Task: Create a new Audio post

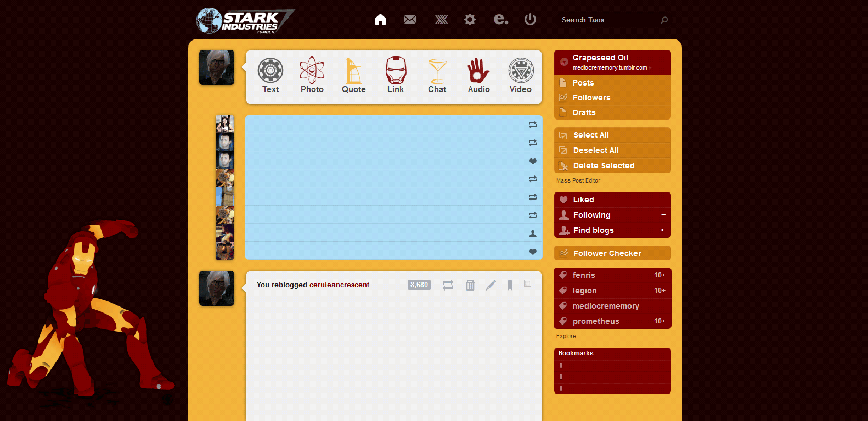Action: point(479,76)
